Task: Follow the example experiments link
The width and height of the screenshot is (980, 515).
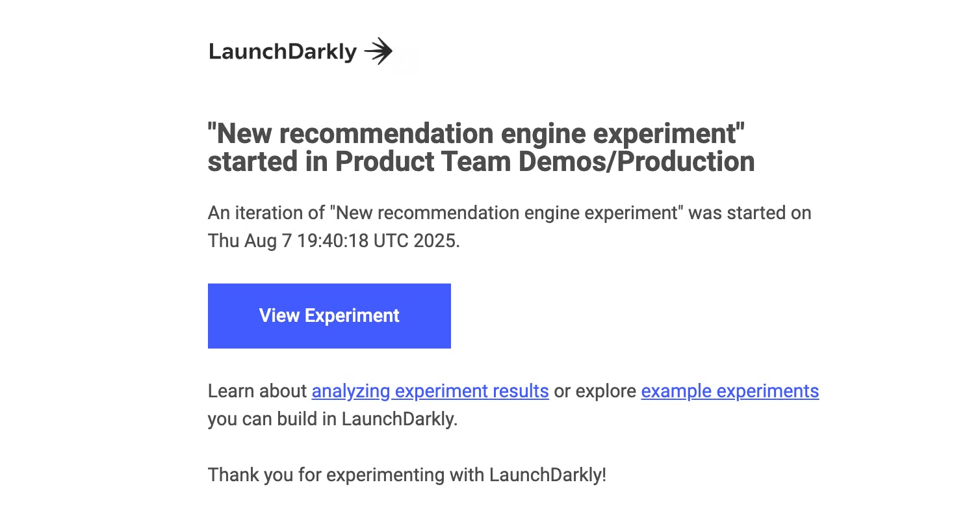Action: [x=730, y=391]
